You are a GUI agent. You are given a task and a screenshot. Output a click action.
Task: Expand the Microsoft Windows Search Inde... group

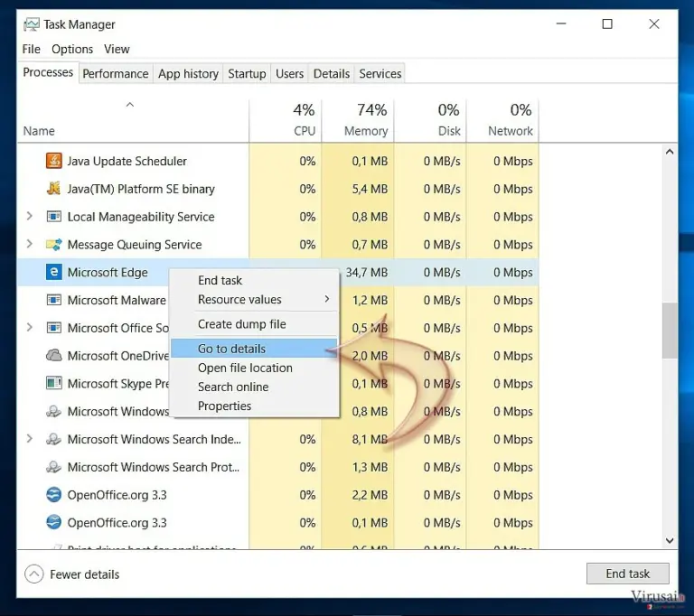click(x=30, y=439)
